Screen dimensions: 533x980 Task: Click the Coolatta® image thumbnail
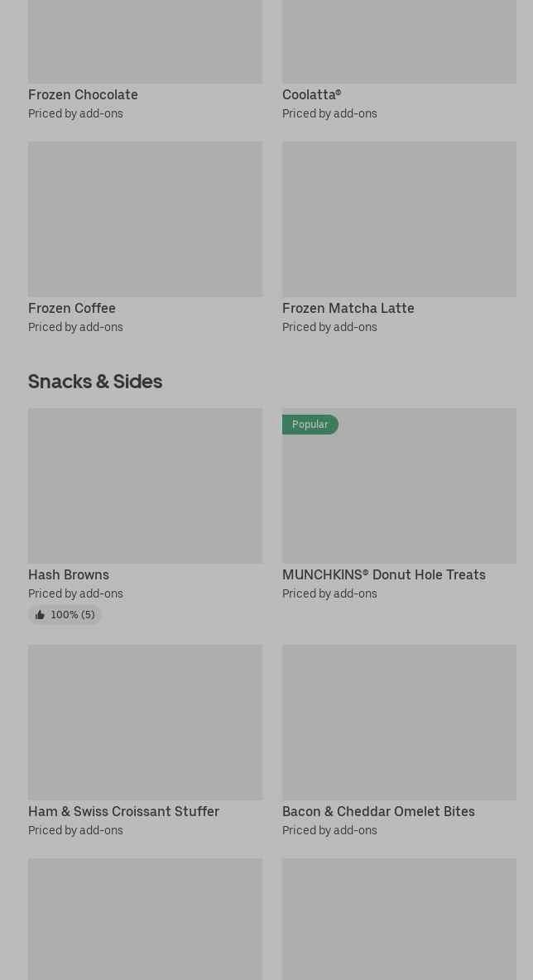point(399,41)
